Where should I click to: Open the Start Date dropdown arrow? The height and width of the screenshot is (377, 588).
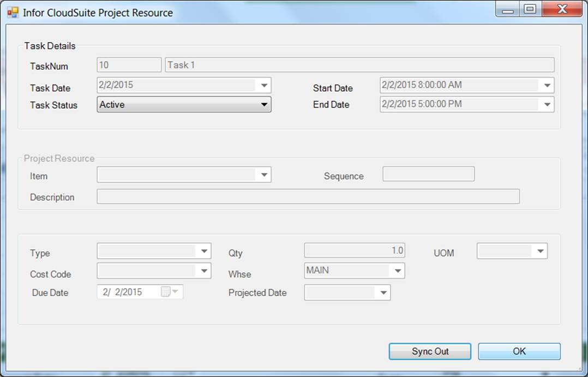pyautogui.click(x=547, y=86)
